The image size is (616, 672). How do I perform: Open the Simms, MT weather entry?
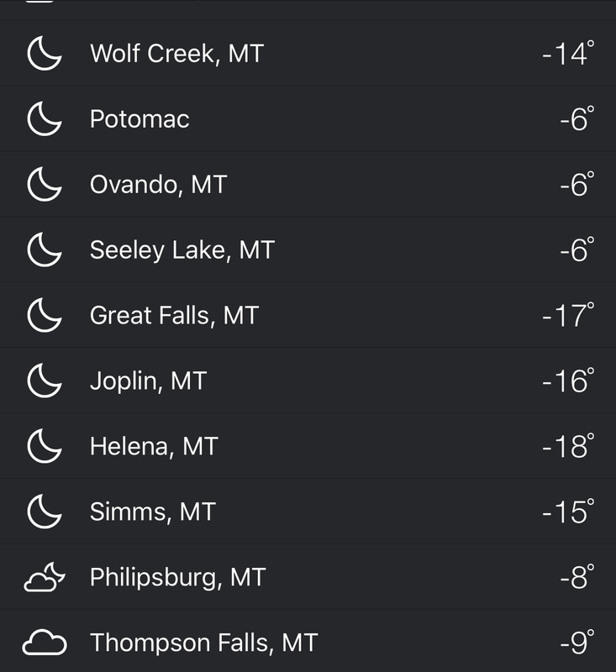308,512
